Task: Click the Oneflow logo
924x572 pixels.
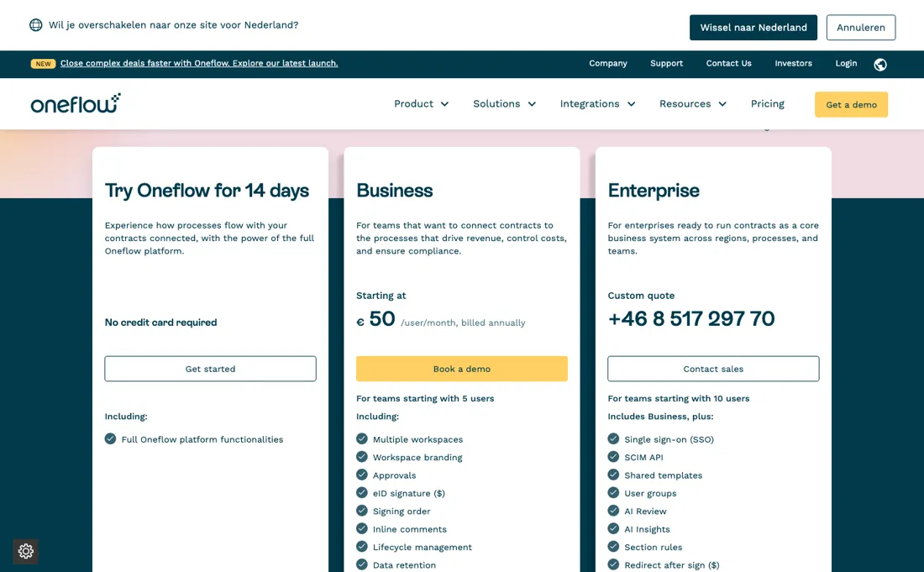Action: (76, 103)
